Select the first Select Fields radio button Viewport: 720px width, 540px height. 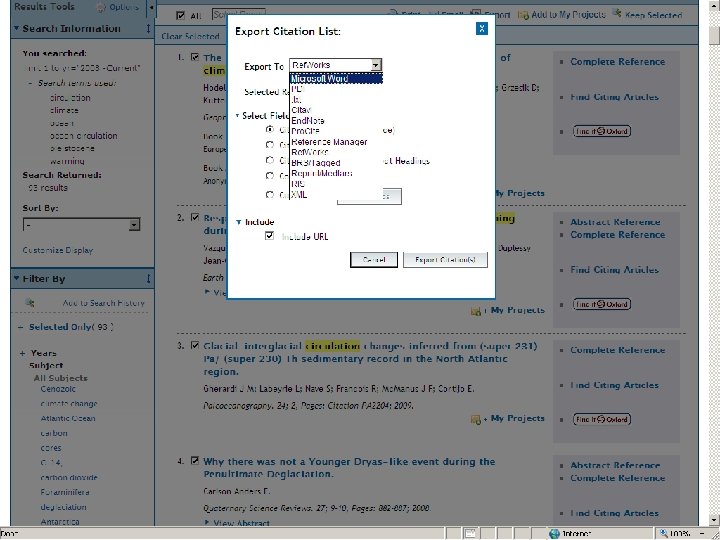(270, 129)
